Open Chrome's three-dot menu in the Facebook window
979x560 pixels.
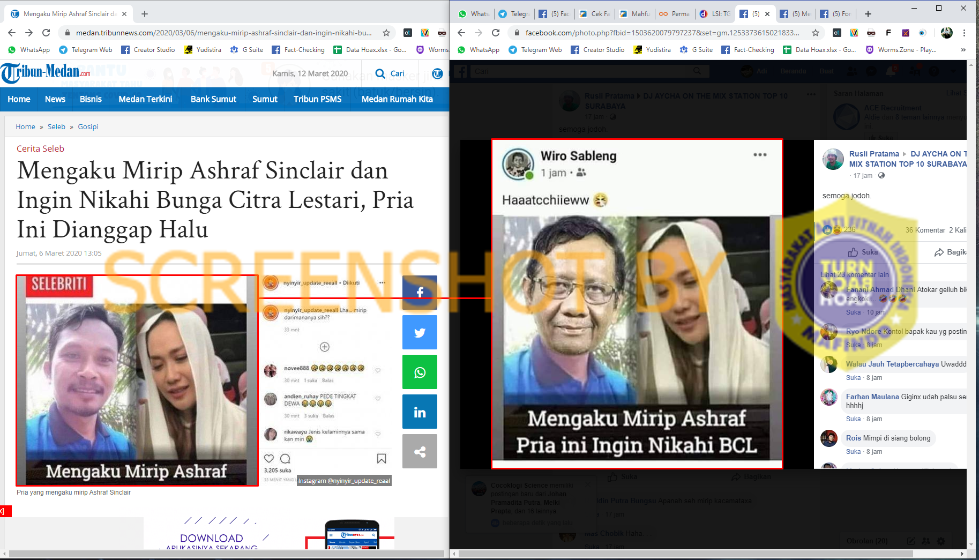tap(964, 33)
